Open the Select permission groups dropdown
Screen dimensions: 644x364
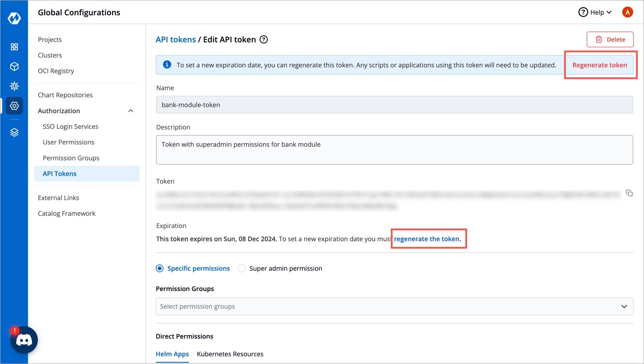click(x=394, y=306)
